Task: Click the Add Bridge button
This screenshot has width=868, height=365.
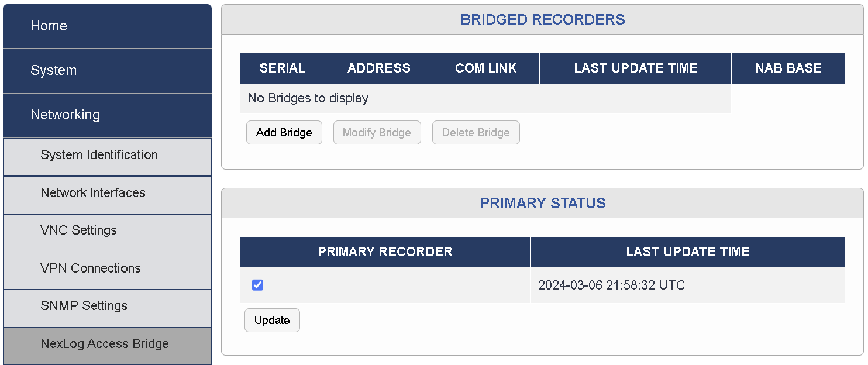Action: pyautogui.click(x=284, y=132)
